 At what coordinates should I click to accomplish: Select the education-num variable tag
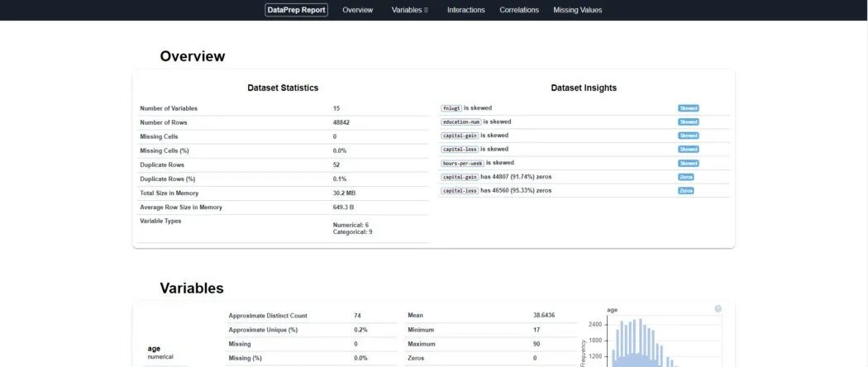[x=461, y=122]
